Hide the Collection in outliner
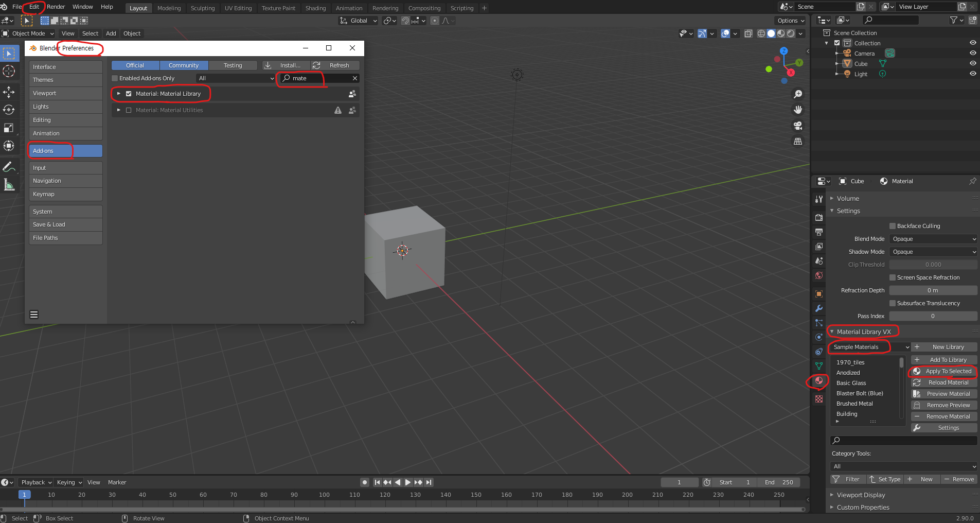Viewport: 980px width, 523px height. pos(973,43)
